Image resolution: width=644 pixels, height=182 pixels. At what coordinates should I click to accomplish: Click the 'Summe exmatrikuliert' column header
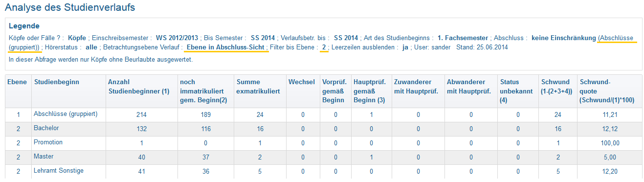(x=258, y=86)
